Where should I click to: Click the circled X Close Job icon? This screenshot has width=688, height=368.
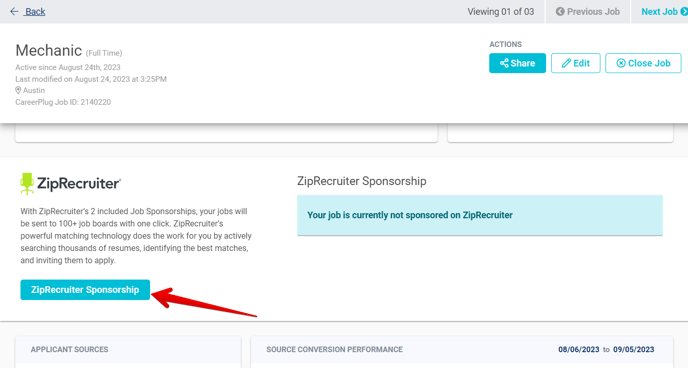(x=621, y=63)
